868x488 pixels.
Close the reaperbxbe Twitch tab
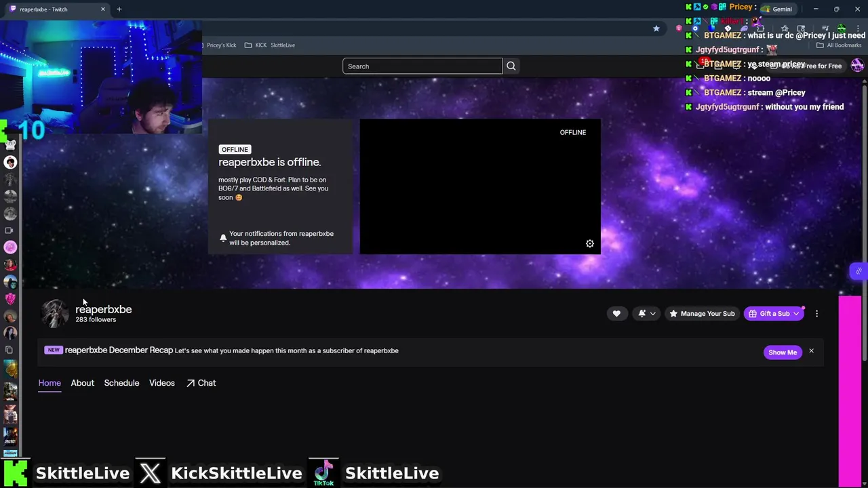click(x=103, y=9)
